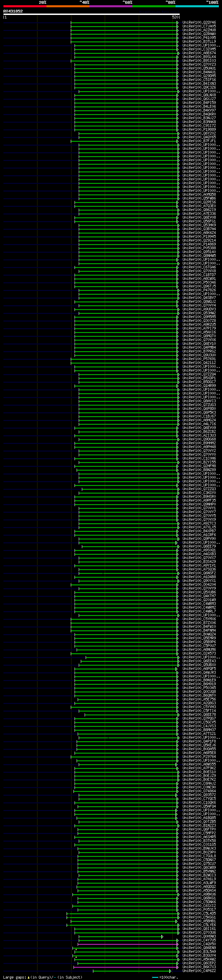Click the red 20% identity legend segment

click(25, 6)
